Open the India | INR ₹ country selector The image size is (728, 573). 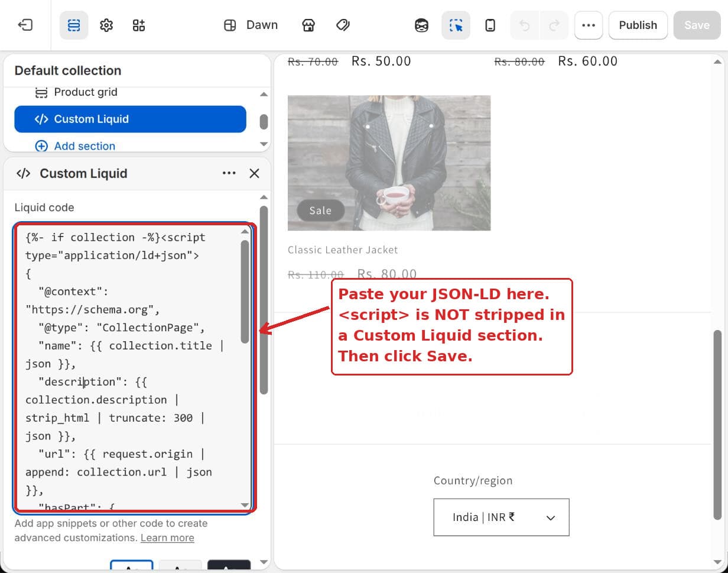(501, 517)
